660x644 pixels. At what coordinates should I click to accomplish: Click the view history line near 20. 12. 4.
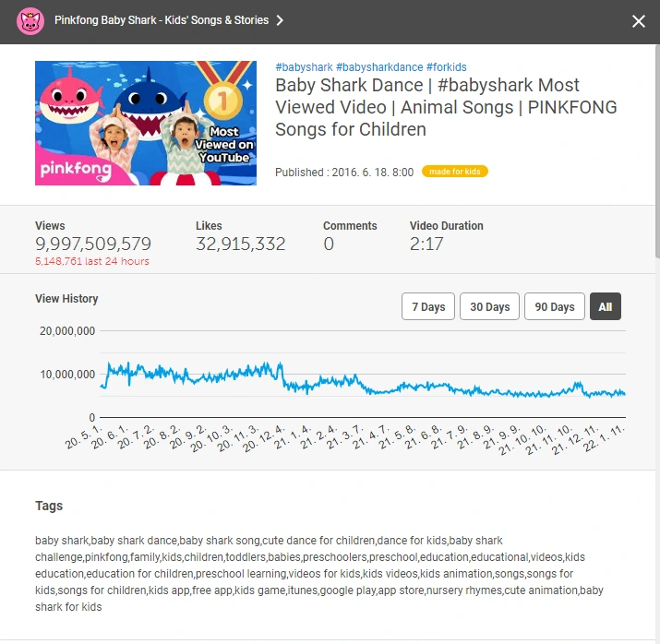[281, 369]
